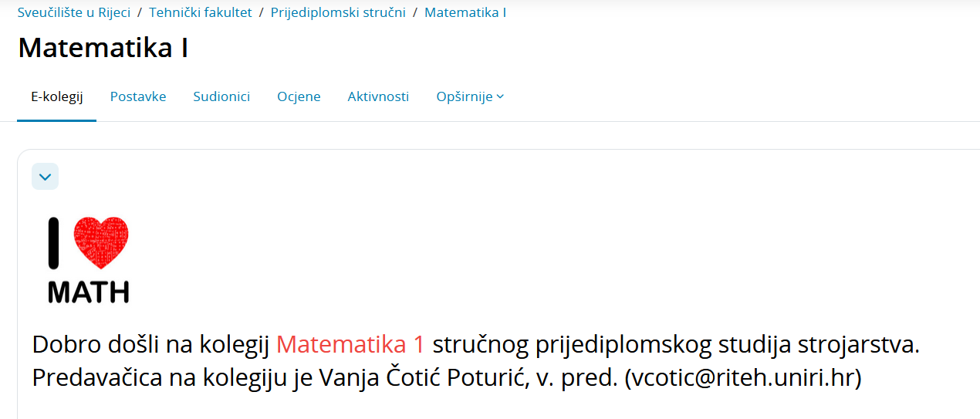View the Ocjene tab
Image resolution: width=980 pixels, height=419 pixels.
pos(299,97)
